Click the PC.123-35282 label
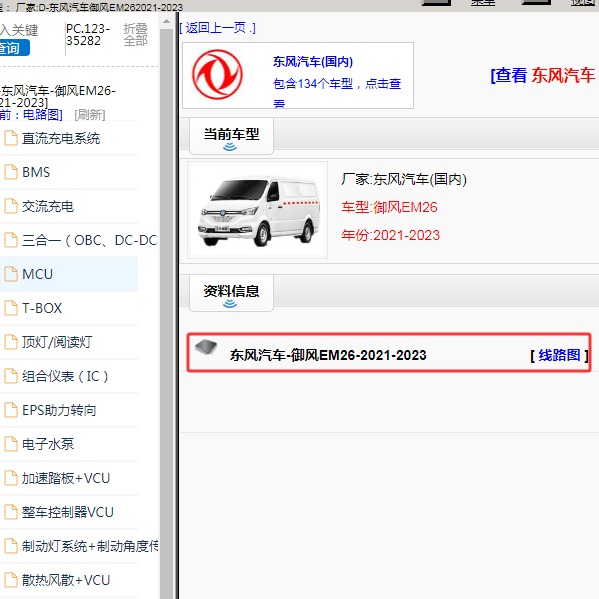This screenshot has width=599, height=599. 88,35
